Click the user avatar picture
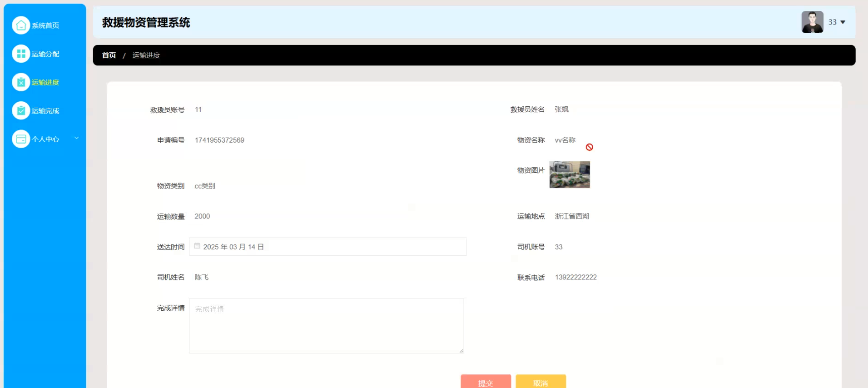The height and width of the screenshot is (388, 868). pyautogui.click(x=812, y=22)
